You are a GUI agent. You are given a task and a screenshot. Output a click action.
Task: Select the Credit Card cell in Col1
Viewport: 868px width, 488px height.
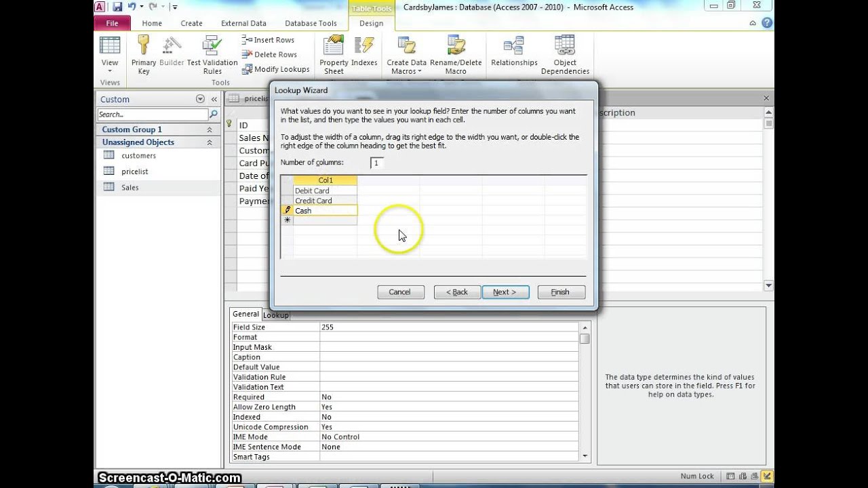click(x=325, y=201)
